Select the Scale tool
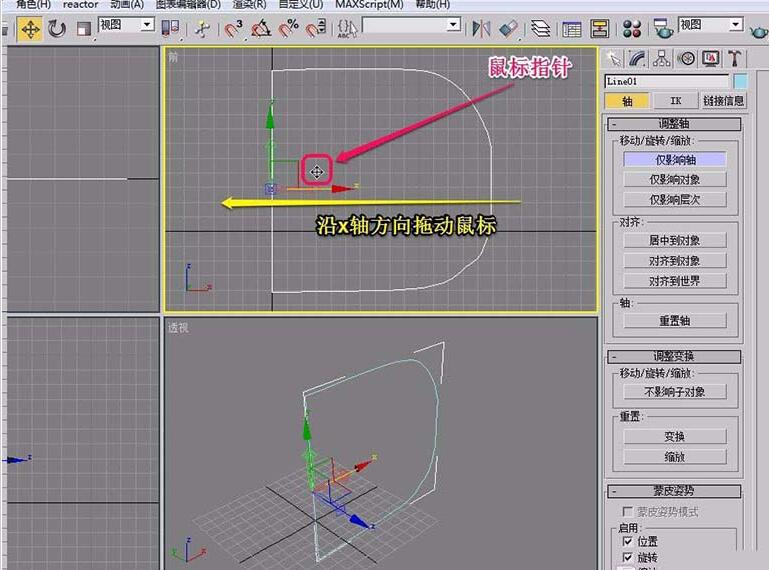Image resolution: width=769 pixels, height=570 pixels. click(x=84, y=29)
